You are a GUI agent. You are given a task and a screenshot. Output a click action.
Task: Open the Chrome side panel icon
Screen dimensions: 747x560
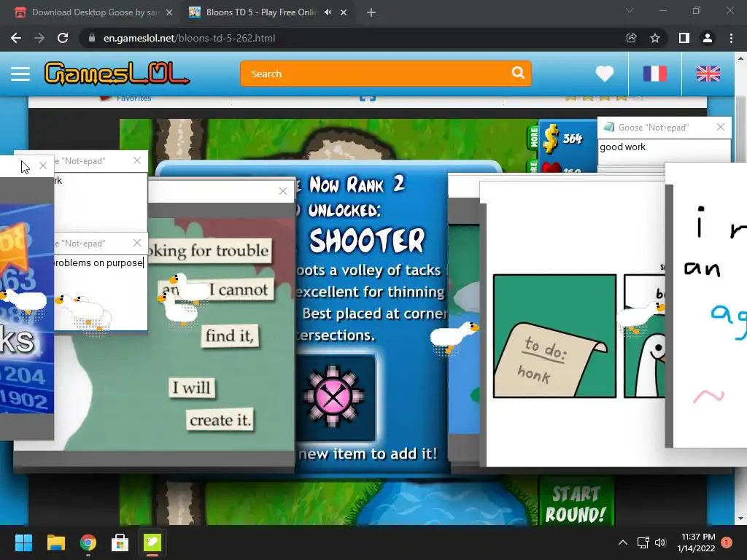[684, 38]
